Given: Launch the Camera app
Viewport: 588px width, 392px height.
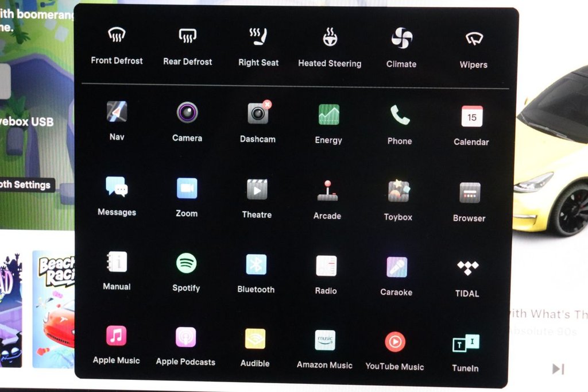Looking at the screenshot, I should pos(187,113).
